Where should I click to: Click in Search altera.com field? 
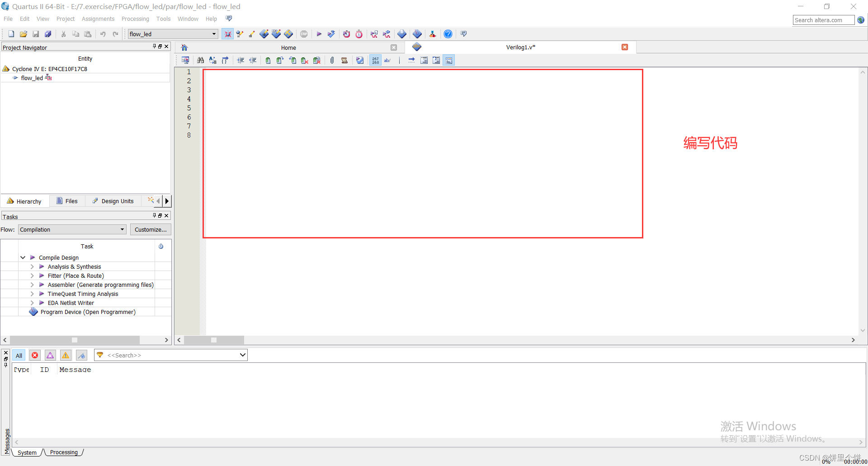tap(823, 20)
